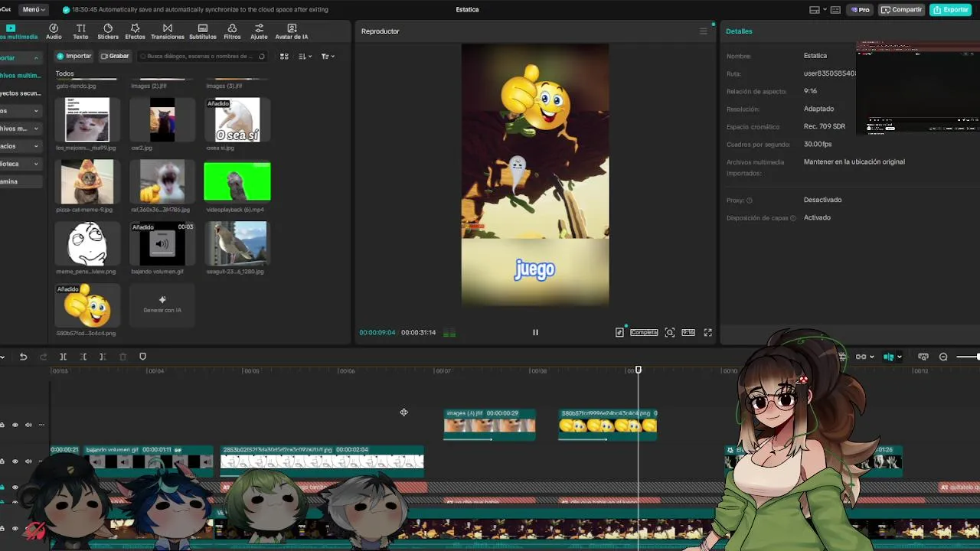
Task: Open the sort order dropdown
Action: [x=305, y=56]
